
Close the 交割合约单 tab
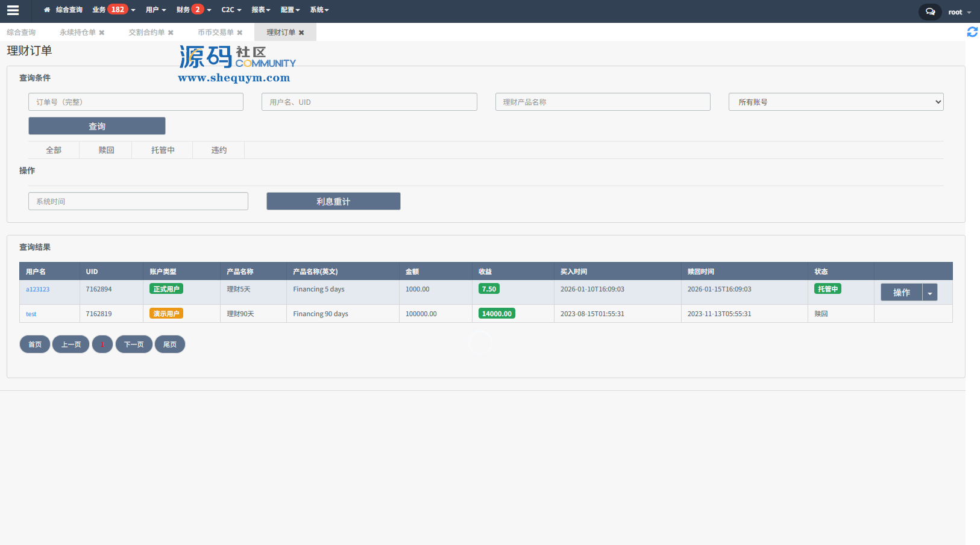(171, 33)
